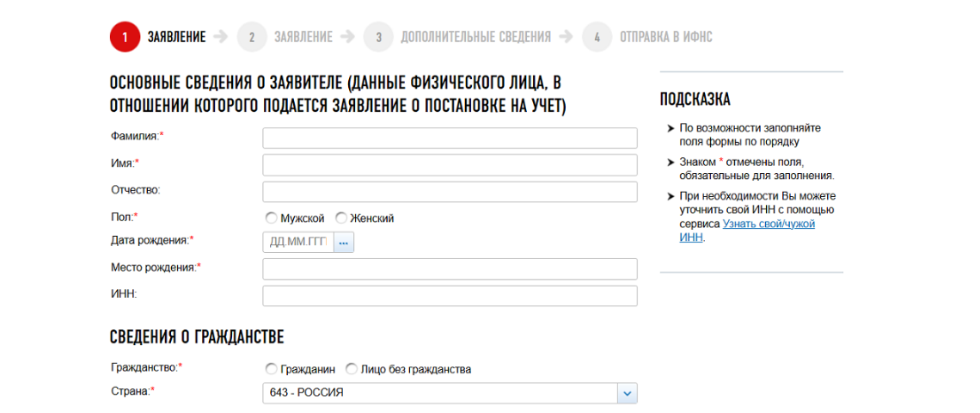This screenshot has width=980, height=413.
Task: Click the step 2 circle icon
Action: click(x=252, y=37)
